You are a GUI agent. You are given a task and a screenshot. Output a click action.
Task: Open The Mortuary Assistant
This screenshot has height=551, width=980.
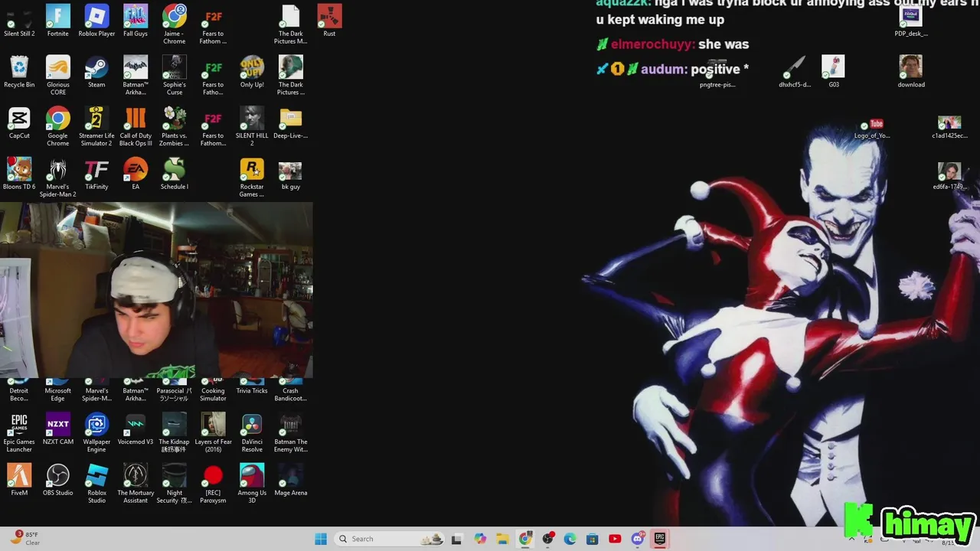(136, 484)
